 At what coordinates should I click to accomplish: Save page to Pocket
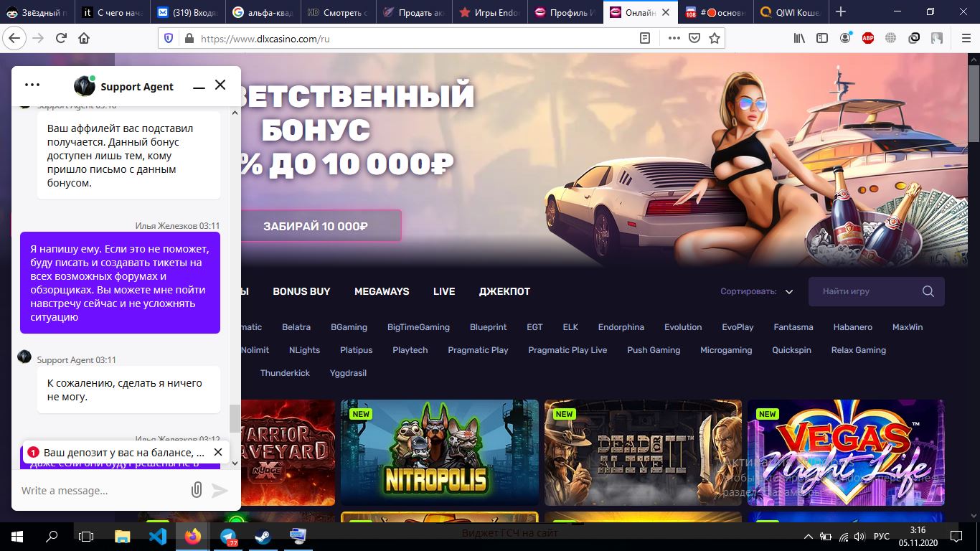click(x=694, y=38)
